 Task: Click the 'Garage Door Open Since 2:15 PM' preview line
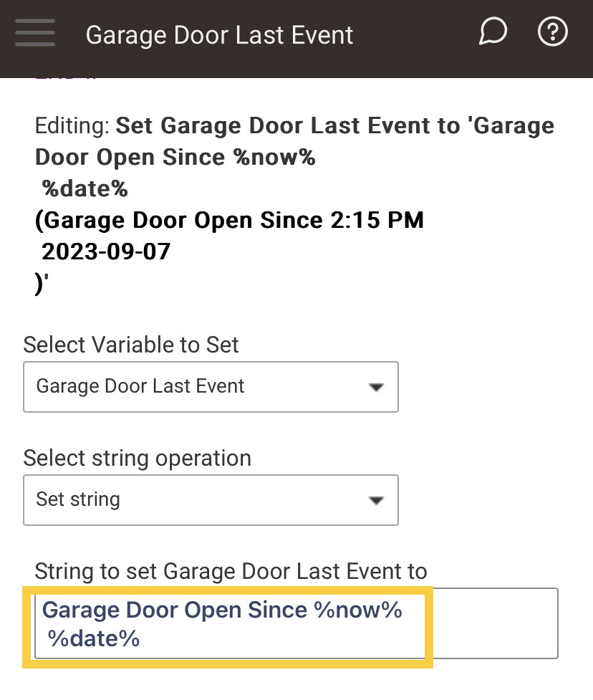tap(229, 221)
